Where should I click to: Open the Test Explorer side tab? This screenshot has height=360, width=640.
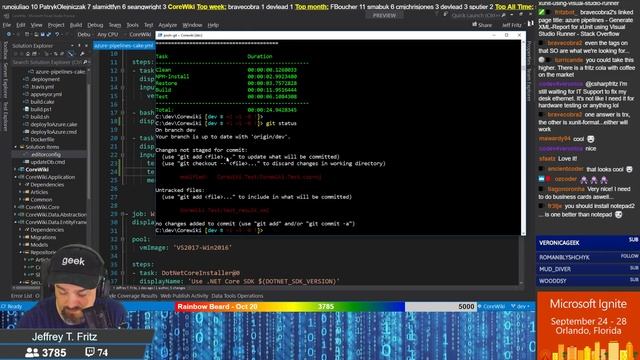click(5, 116)
